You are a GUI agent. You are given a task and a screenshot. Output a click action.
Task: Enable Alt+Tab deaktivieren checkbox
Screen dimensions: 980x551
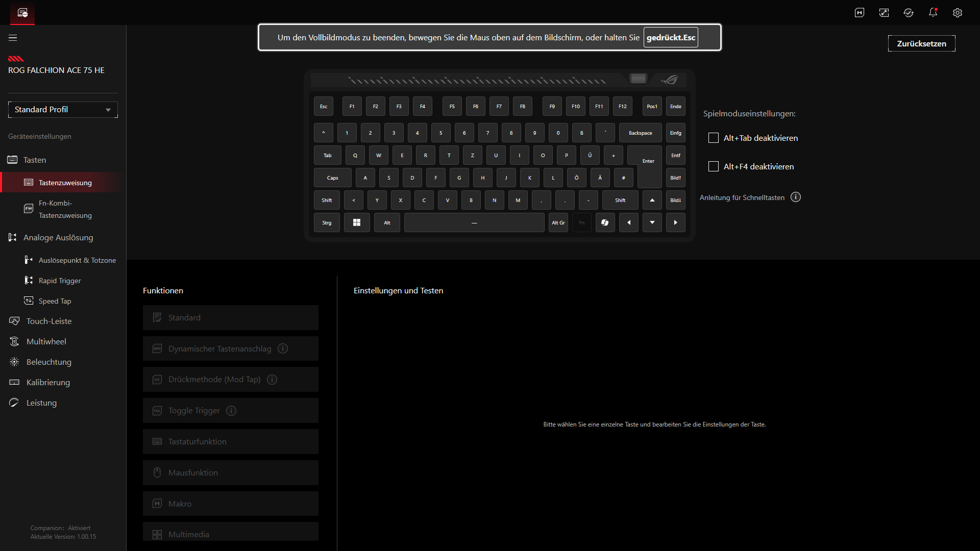click(x=714, y=138)
